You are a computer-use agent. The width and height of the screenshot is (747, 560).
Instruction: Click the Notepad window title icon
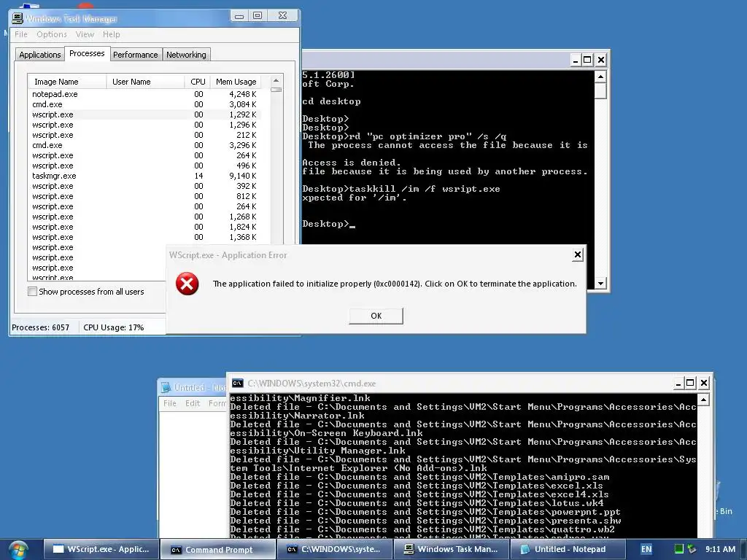tap(166, 388)
